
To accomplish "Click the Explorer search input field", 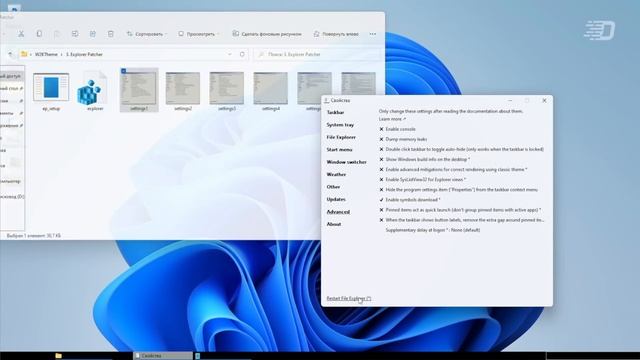I will (x=317, y=54).
